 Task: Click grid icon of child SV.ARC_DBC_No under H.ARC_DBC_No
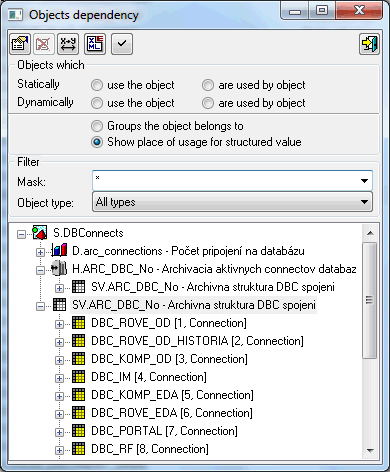(78, 287)
